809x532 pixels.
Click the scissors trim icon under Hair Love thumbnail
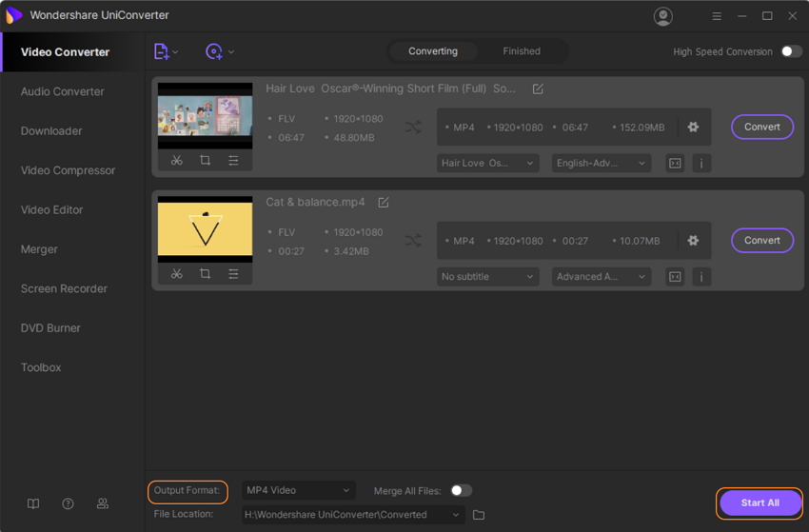pyautogui.click(x=177, y=161)
